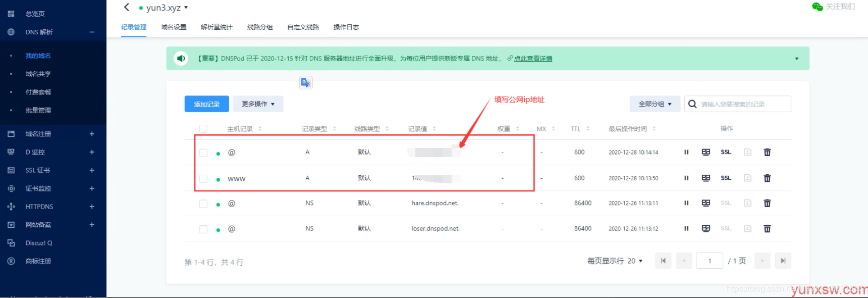Click the WeChat follow-us icon
This screenshot has width=868, height=298.
817,7
